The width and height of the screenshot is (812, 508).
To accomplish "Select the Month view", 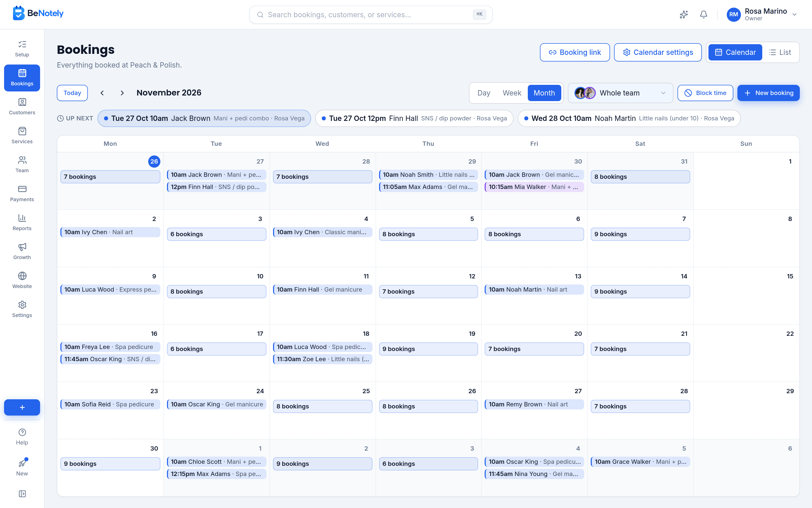I will pos(544,93).
